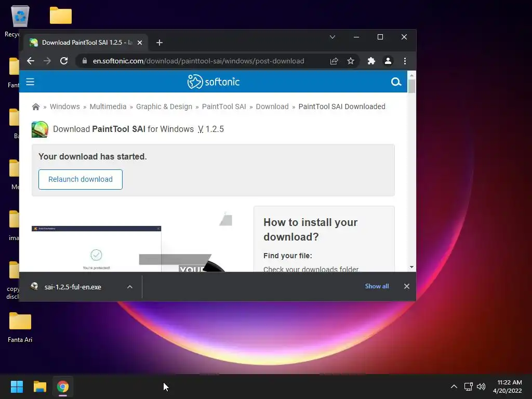Viewport: 532px width, 399px height.
Task: Bookmark this page with the star icon
Action: (351, 61)
